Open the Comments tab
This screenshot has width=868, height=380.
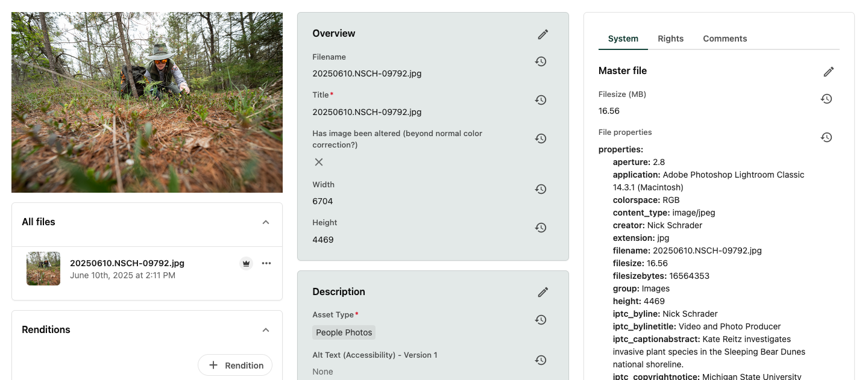[725, 39]
